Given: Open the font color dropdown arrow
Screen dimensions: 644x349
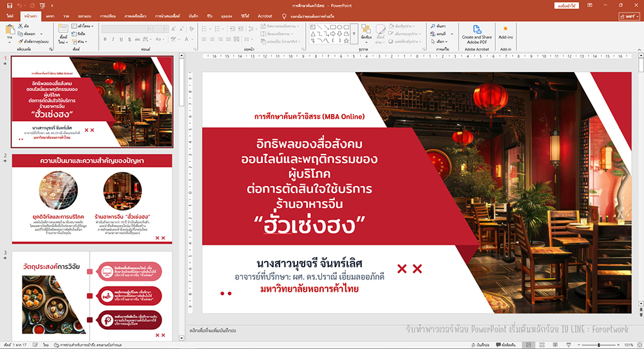Looking at the screenshot, I should [193, 39].
